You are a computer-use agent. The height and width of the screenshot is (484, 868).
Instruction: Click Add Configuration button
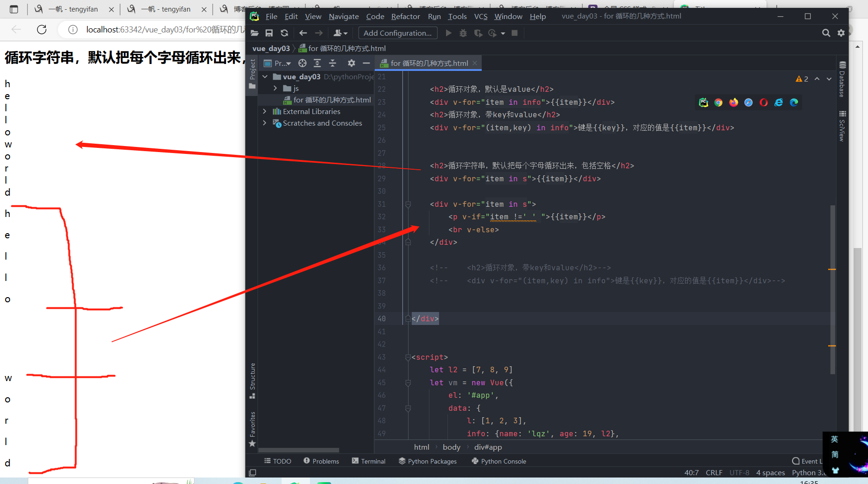(x=397, y=33)
